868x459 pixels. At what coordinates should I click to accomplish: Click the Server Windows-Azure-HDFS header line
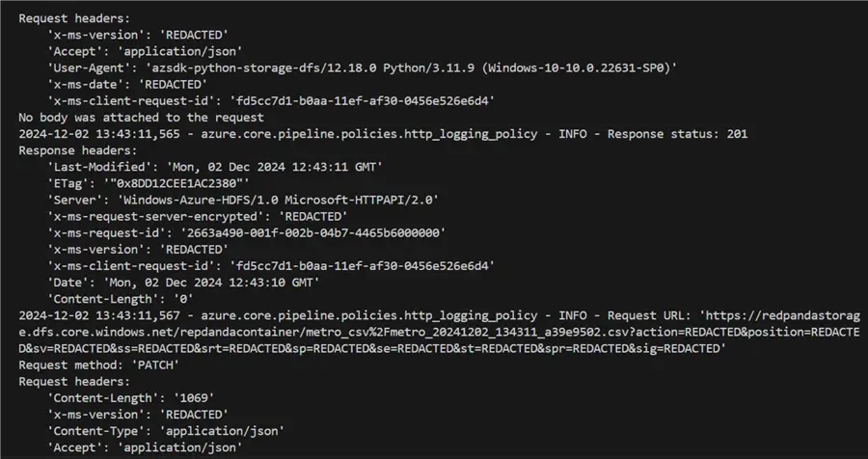(243, 200)
